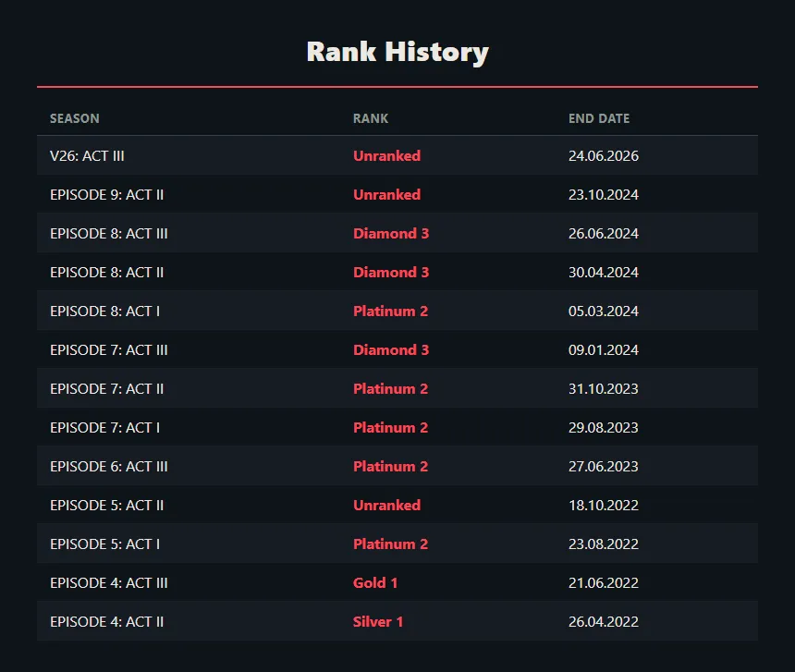Select the RANK column header
Viewport: 795px width, 672px height.
click(x=371, y=118)
